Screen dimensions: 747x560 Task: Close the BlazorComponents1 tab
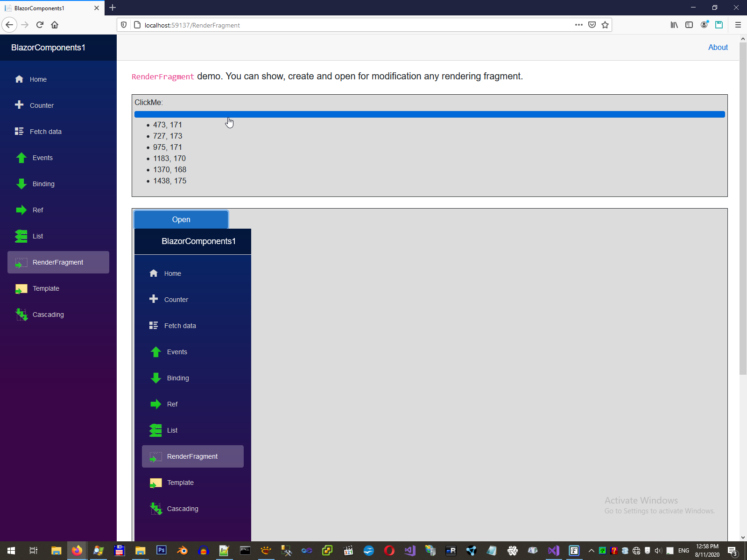[97, 8]
